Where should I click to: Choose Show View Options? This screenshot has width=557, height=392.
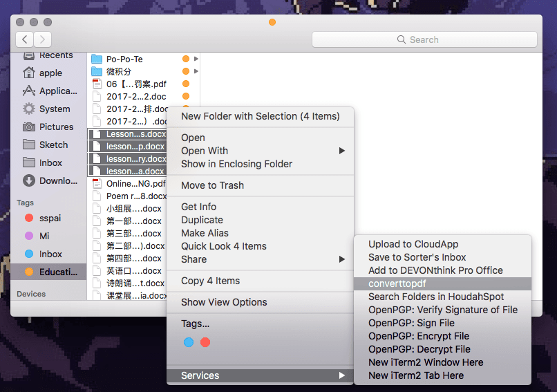coord(261,302)
